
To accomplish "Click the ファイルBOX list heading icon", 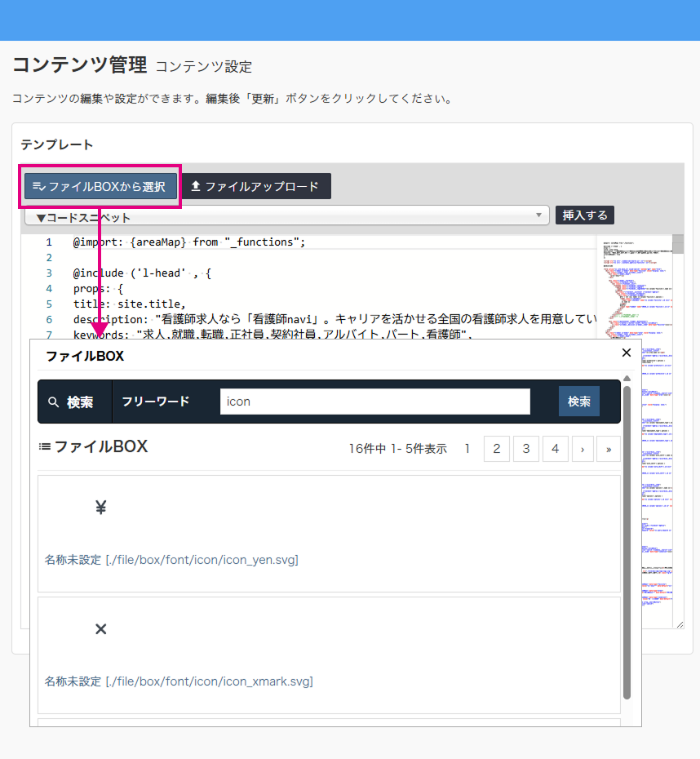I will click(x=45, y=446).
